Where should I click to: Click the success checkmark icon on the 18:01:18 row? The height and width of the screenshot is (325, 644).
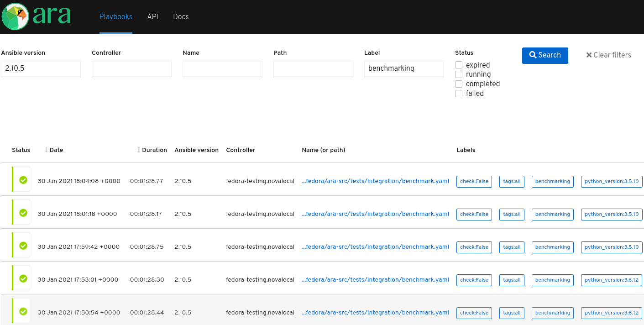coord(22,212)
